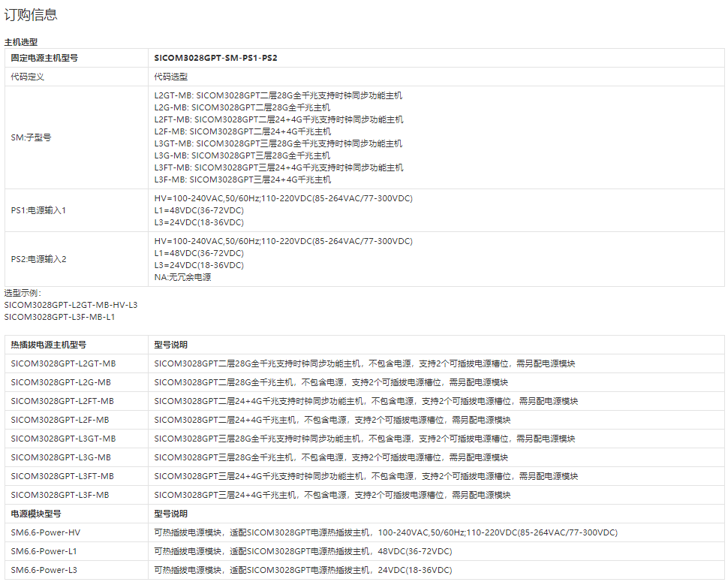
Task: Click the 订购信息 page heading
Action: [x=31, y=14]
